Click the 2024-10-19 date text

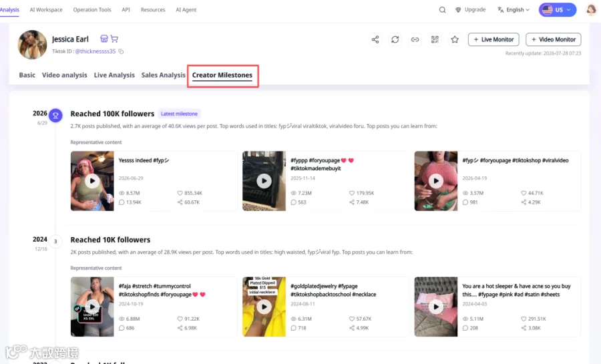pos(131,304)
